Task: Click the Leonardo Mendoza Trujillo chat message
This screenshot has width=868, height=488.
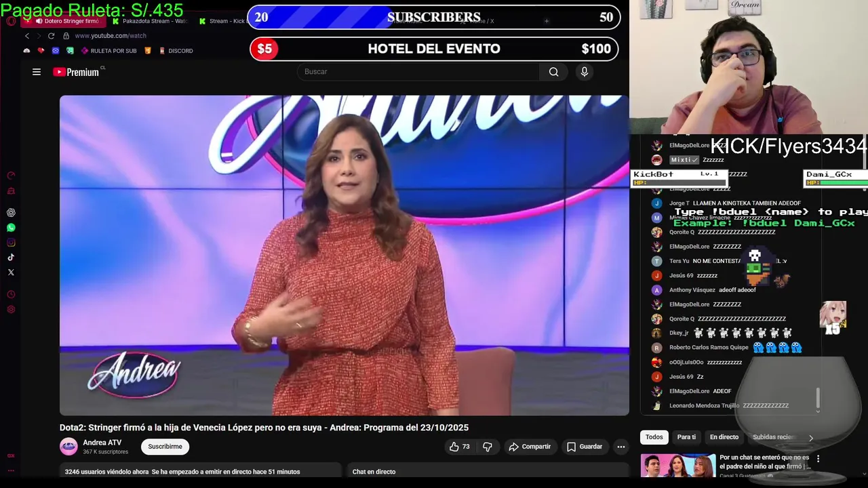Action: (720, 406)
